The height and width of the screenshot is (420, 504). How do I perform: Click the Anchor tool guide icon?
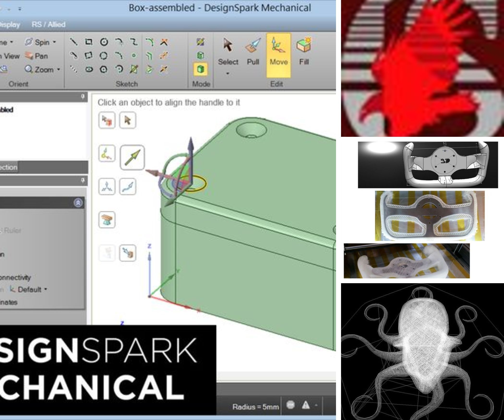coord(107,153)
